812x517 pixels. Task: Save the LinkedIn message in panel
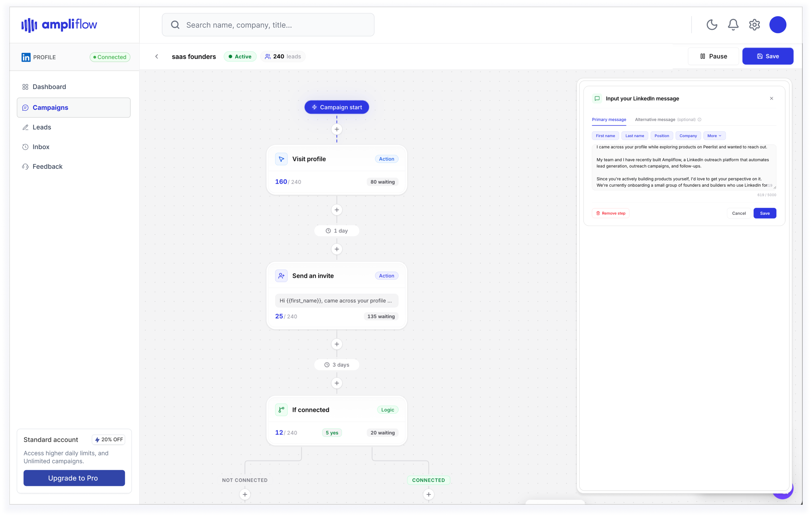click(x=765, y=213)
